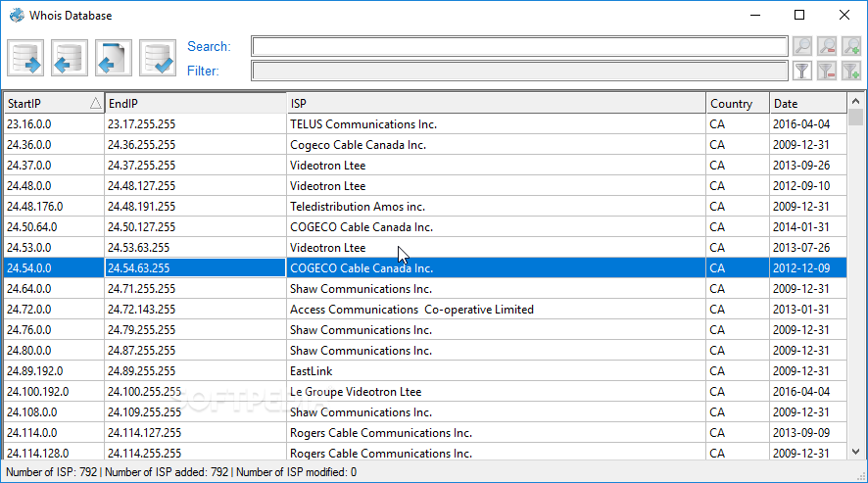868x483 pixels.
Task: Sort by the Date column header
Action: tap(808, 104)
